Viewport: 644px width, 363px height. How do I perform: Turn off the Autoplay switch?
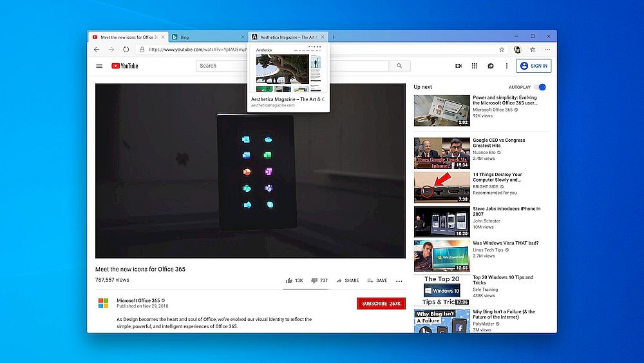(x=540, y=87)
